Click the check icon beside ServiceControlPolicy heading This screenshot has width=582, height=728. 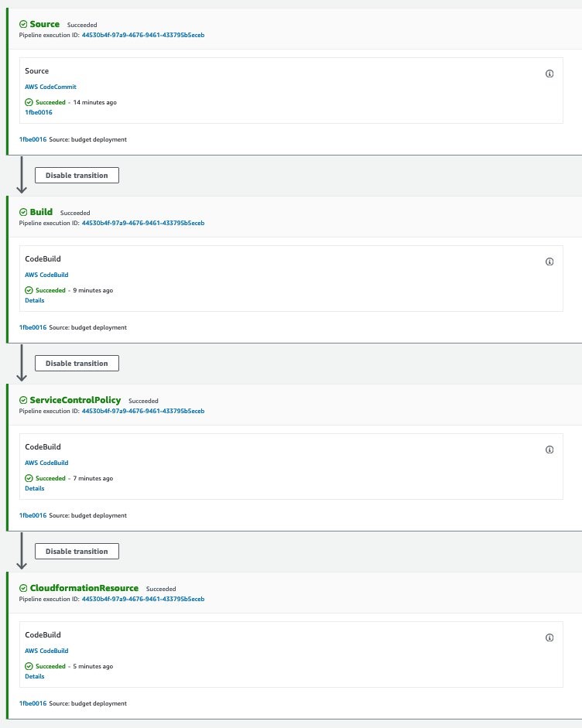pyautogui.click(x=23, y=400)
